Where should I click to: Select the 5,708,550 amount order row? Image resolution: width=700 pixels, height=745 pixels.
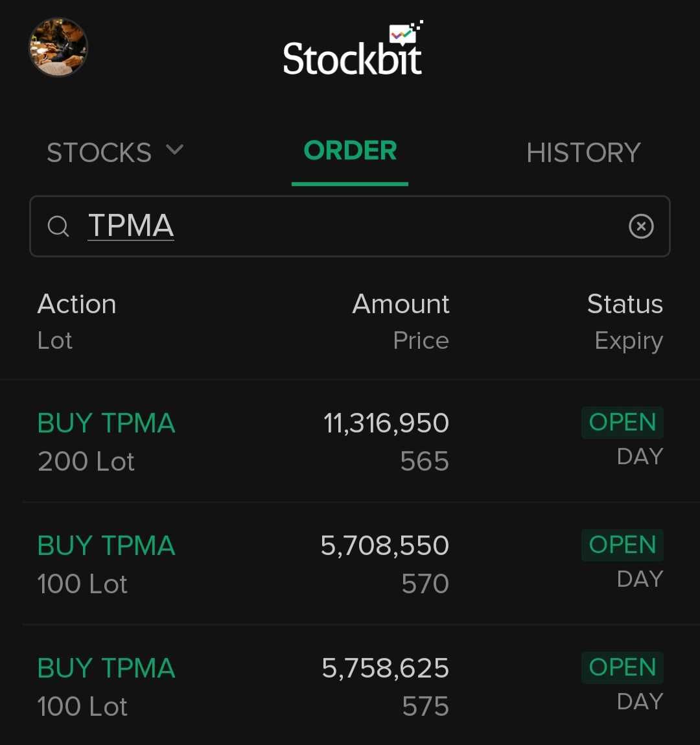coord(385,546)
